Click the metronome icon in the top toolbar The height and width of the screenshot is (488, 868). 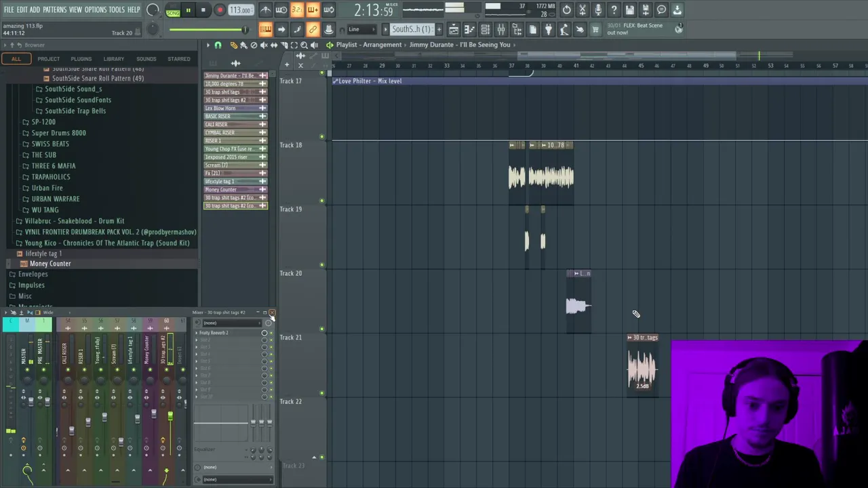(x=265, y=10)
